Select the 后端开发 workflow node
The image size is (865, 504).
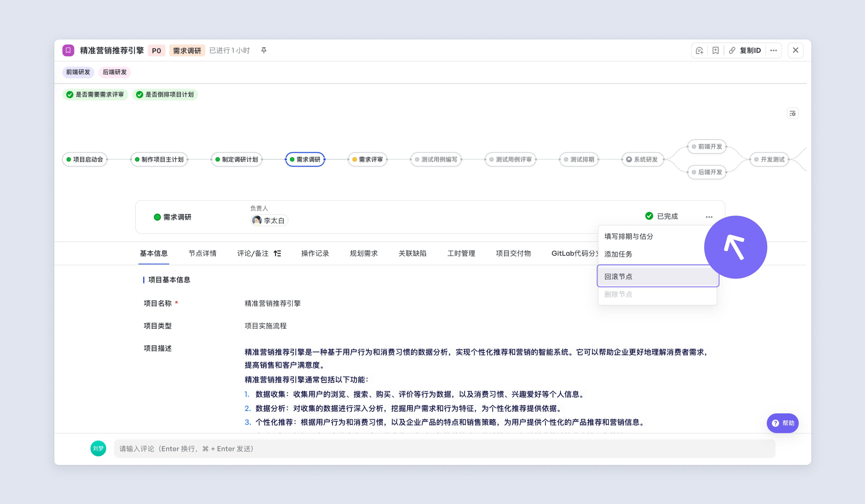tap(707, 172)
